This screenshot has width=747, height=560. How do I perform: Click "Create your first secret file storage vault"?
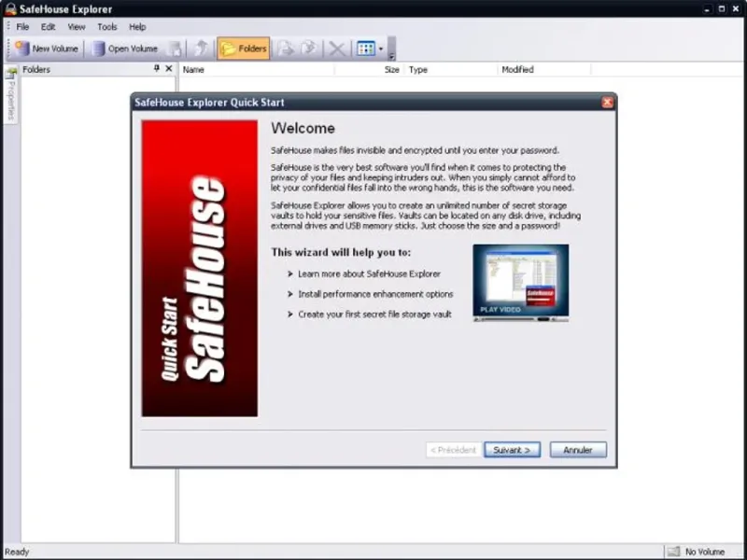coord(374,315)
